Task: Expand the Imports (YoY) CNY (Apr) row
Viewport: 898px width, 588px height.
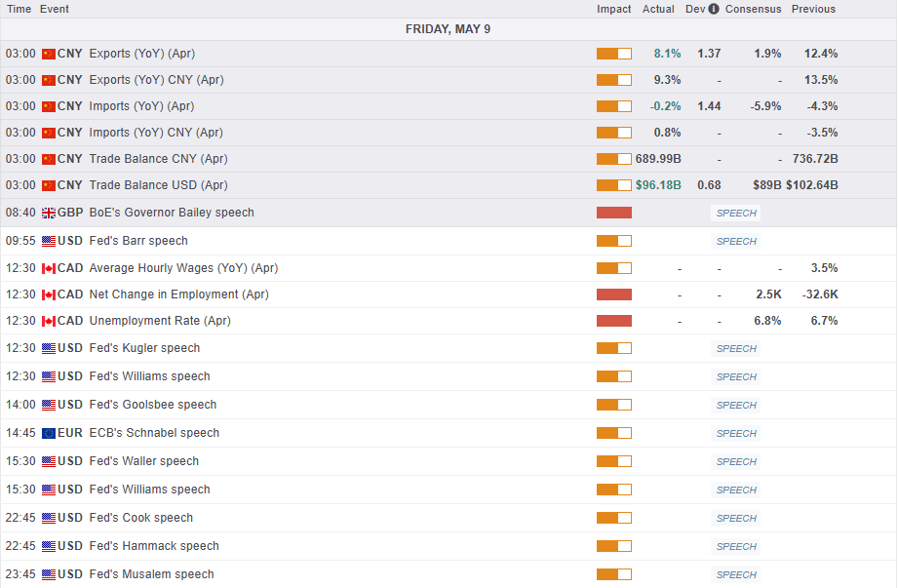Action: pyautogui.click(x=156, y=133)
